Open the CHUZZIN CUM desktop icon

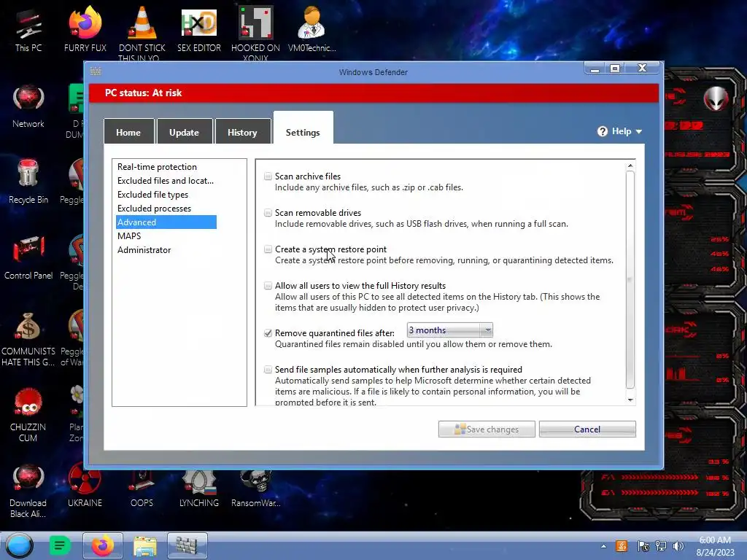click(x=28, y=414)
